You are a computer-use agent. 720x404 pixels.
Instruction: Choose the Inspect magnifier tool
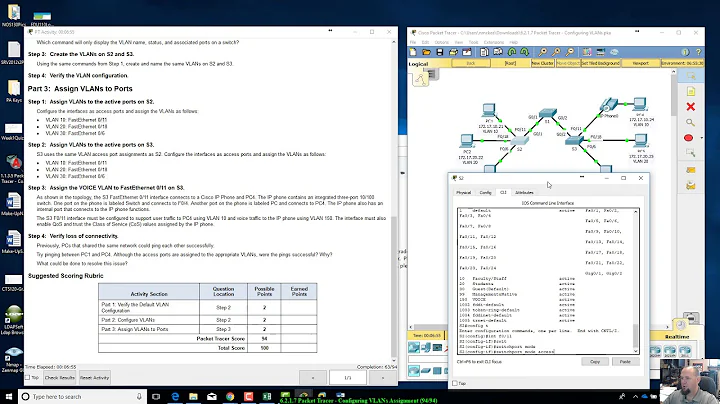(x=691, y=123)
